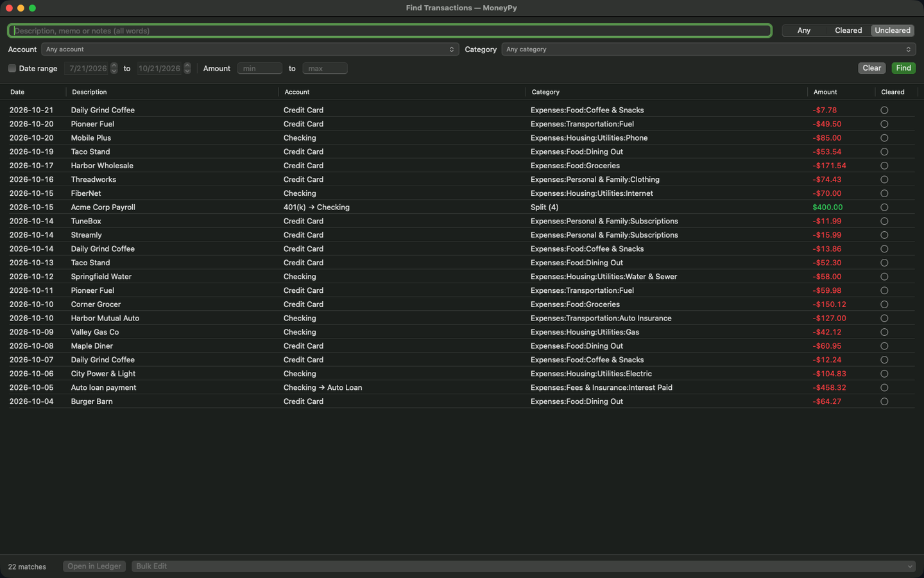
Task: Click the Corner Grocer description
Action: 96,304
